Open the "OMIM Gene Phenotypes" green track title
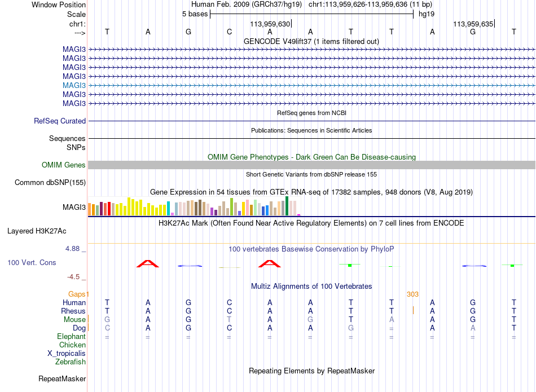The width and height of the screenshot is (536, 392). 312,157
